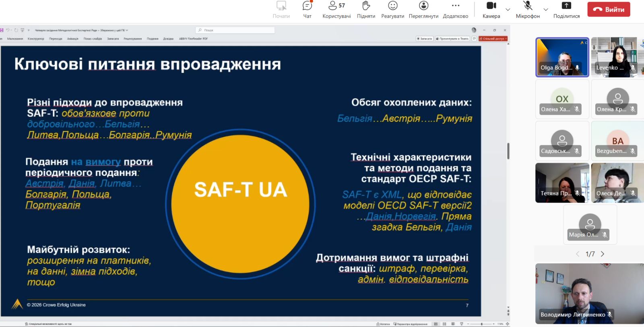Click the Нотатки button in status bar
This screenshot has height=327, width=644.
point(383,324)
